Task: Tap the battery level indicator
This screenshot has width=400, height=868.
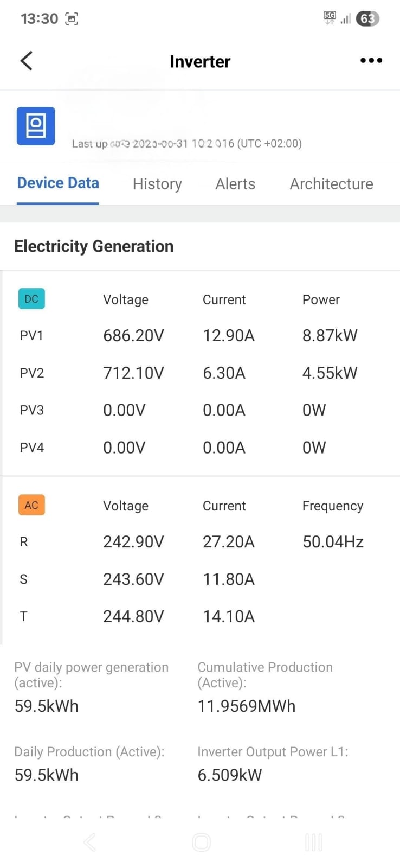Action: coord(367,19)
